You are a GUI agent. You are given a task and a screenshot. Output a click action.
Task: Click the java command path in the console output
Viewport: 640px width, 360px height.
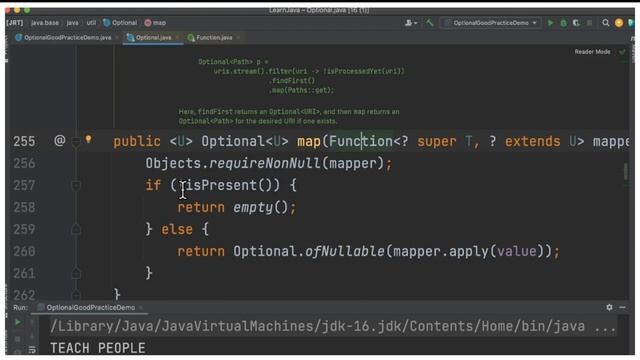pos(333,327)
